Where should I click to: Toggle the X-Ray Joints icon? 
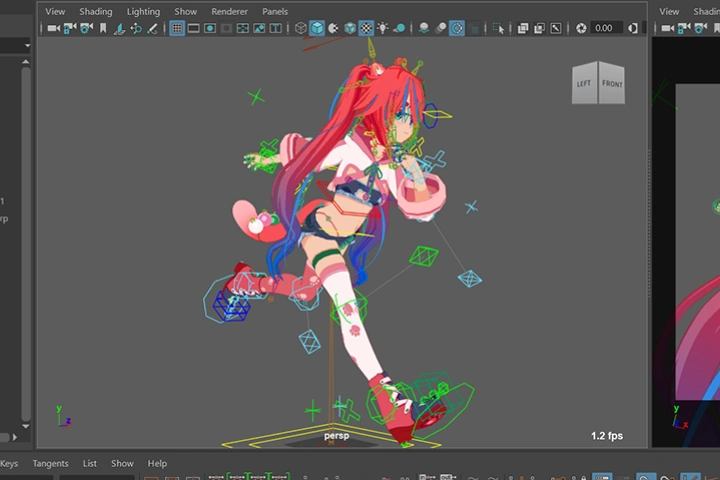(x=556, y=28)
